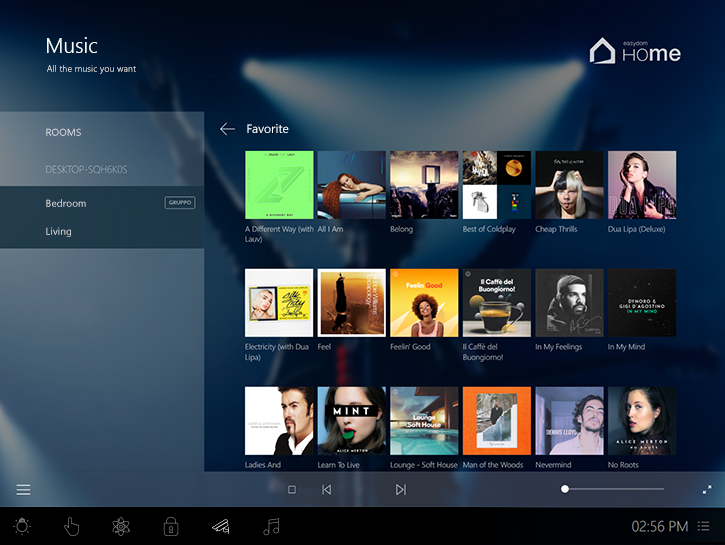Open the No Roots album cover
The height and width of the screenshot is (545, 725).
coord(642,421)
